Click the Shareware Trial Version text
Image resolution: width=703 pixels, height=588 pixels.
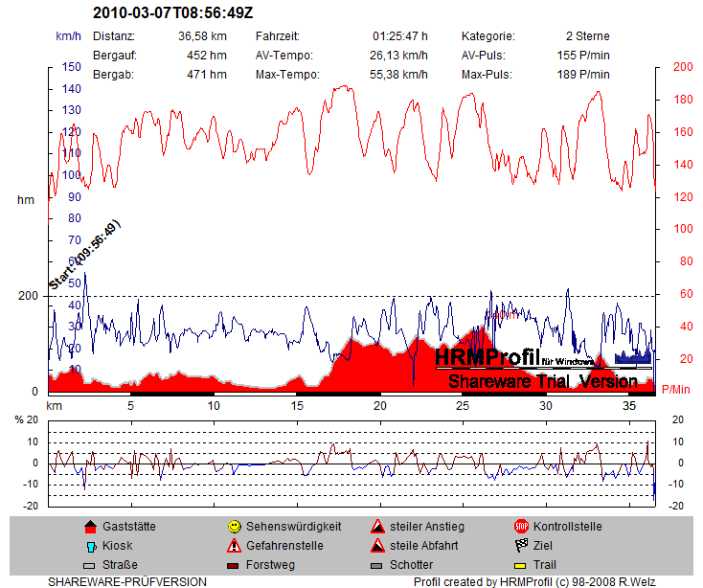(x=542, y=381)
